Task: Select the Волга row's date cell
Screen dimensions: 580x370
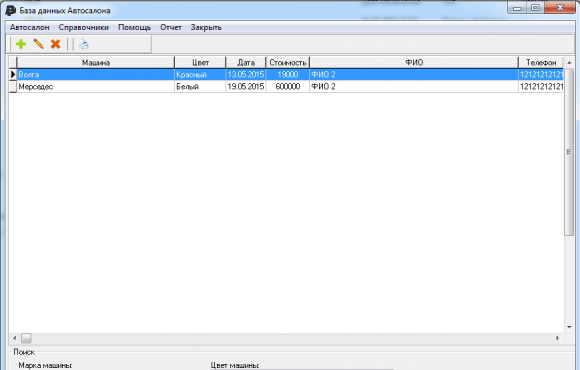Action: (246, 74)
